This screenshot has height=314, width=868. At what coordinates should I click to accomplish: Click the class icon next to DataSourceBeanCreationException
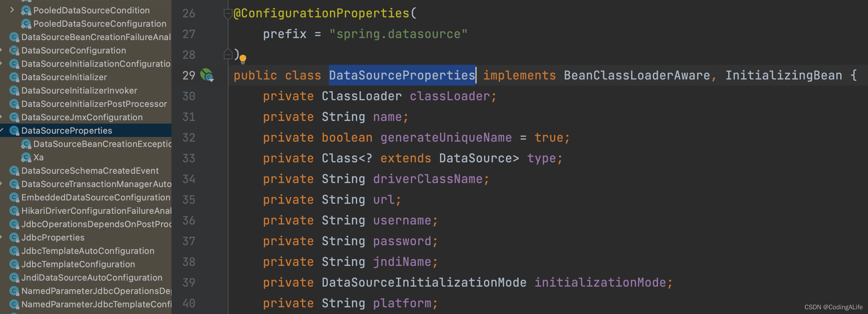pyautogui.click(x=26, y=144)
